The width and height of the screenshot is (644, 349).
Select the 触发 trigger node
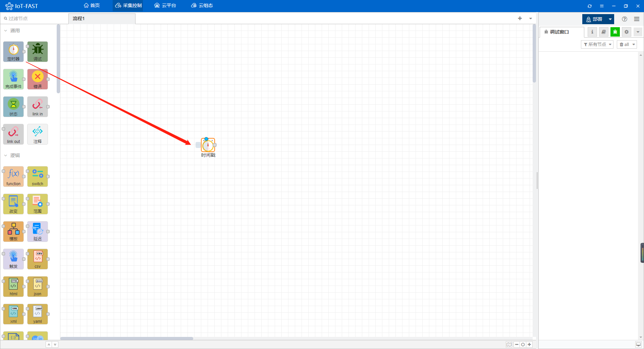point(13,259)
